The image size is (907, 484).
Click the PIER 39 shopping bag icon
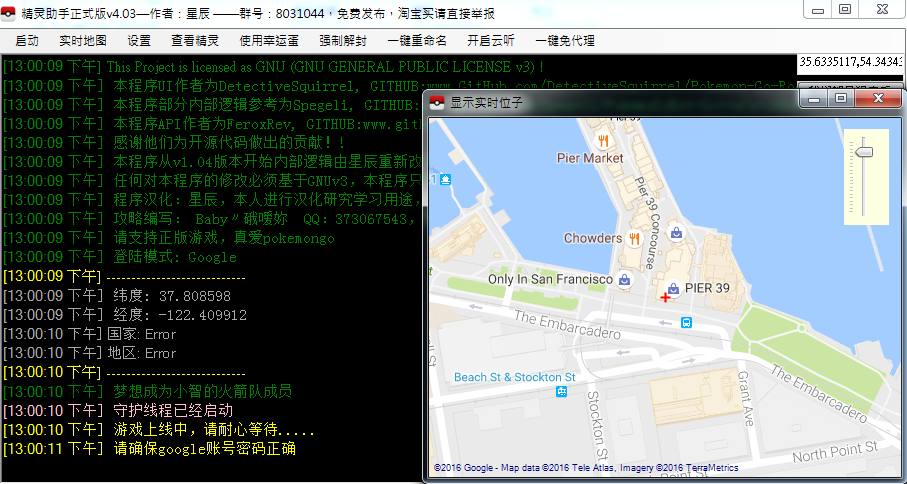point(673,288)
